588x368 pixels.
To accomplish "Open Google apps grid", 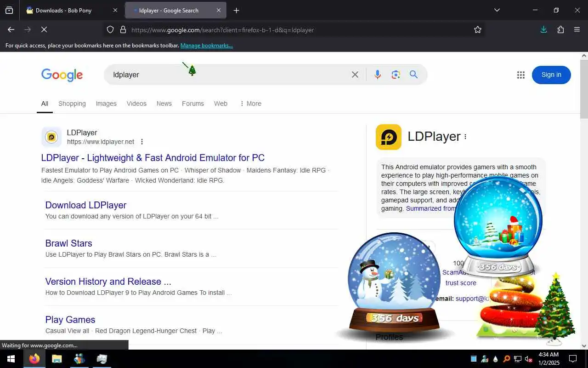I will coord(520,75).
